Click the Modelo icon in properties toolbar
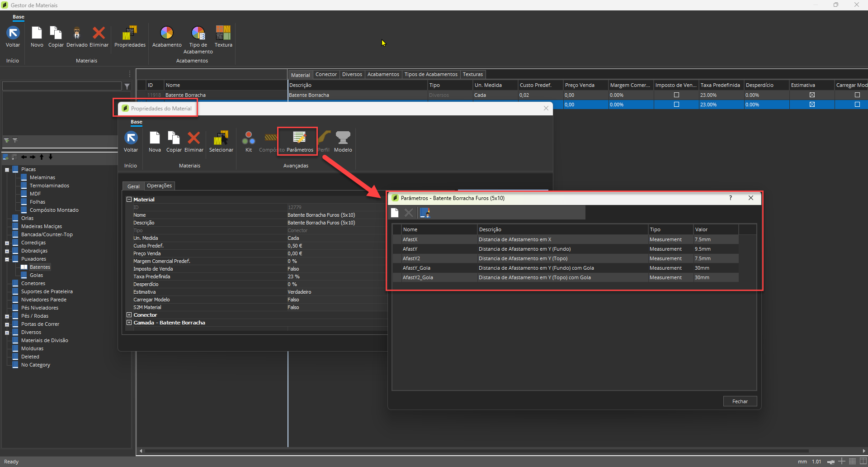Image resolution: width=868 pixels, height=467 pixels. [343, 138]
